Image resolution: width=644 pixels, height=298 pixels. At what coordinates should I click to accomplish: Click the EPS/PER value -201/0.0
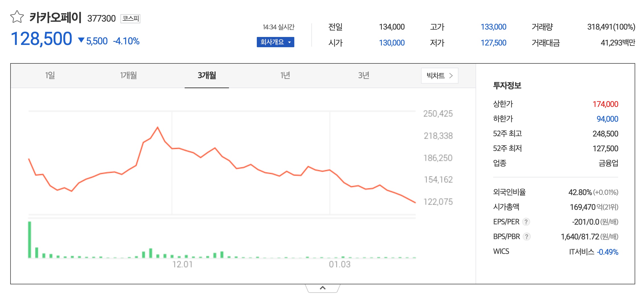(585, 222)
